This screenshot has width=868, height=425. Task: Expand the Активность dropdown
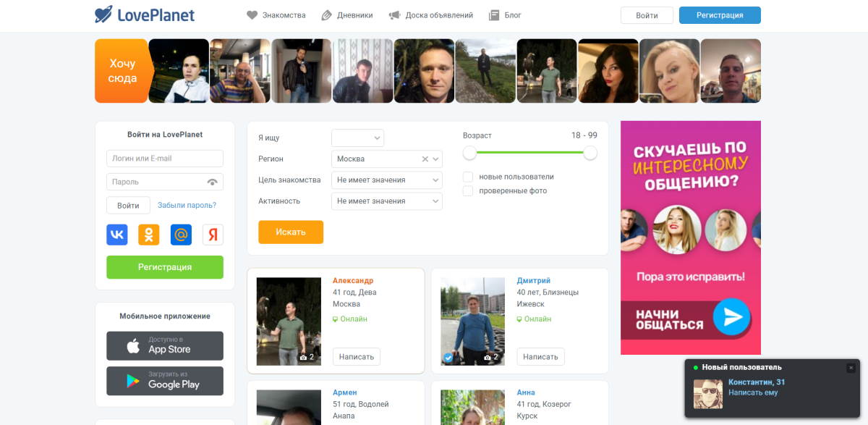pos(386,201)
